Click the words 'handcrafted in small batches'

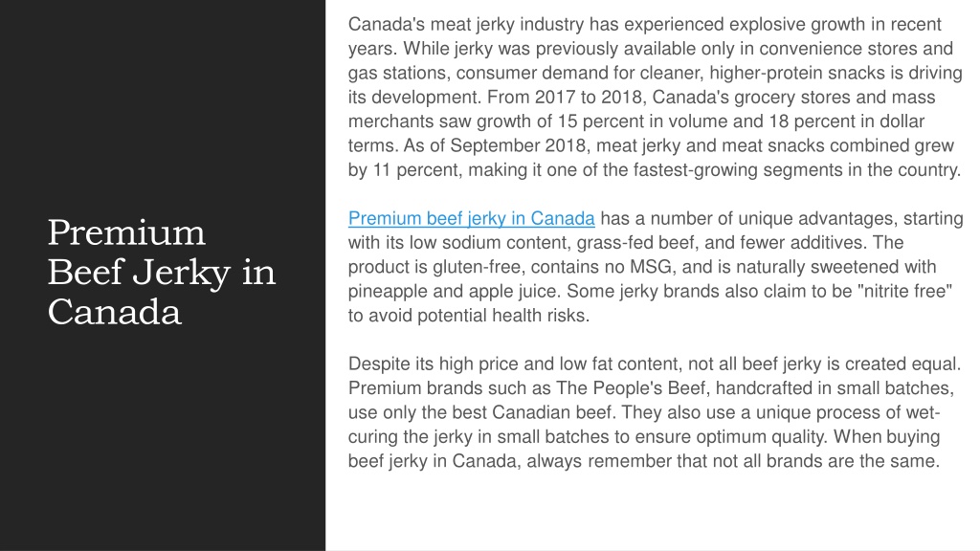[x=835, y=388]
